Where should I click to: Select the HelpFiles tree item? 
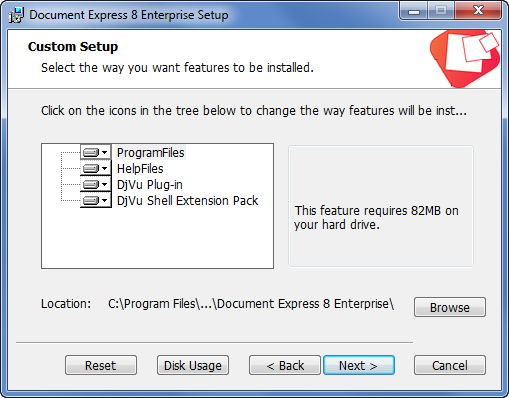point(140,169)
